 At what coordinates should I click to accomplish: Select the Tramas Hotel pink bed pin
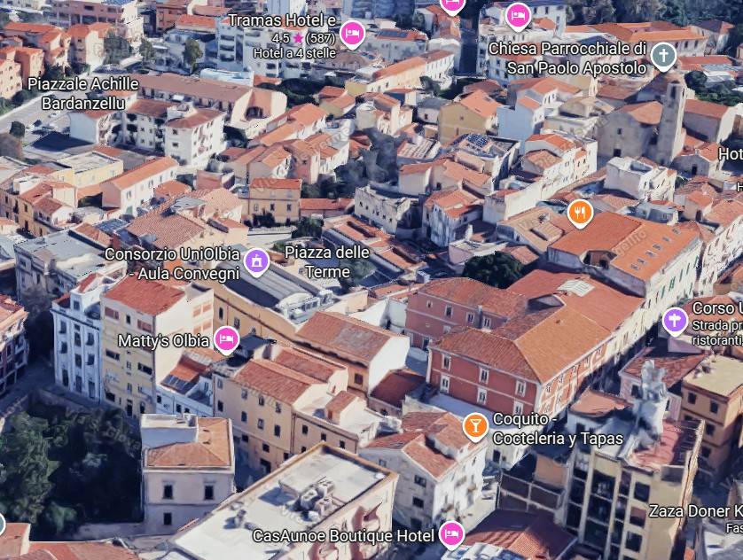point(352,32)
